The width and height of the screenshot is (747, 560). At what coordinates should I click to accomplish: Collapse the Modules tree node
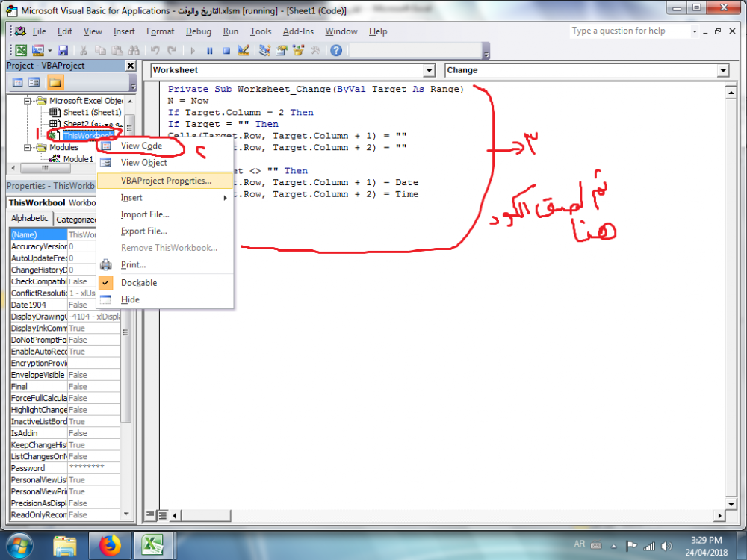point(28,147)
